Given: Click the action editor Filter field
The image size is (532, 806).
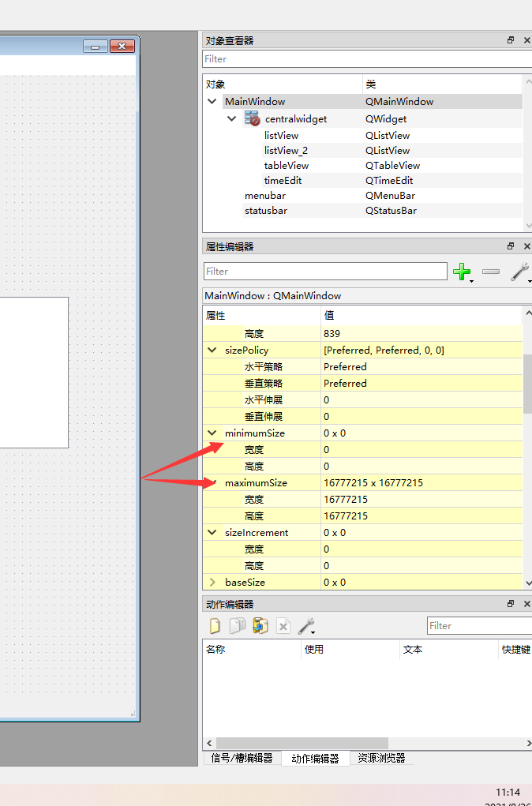Looking at the screenshot, I should [479, 625].
